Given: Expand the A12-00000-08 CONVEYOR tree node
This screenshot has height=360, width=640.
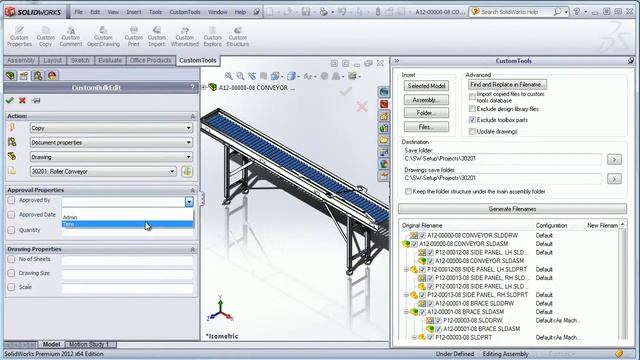Looking at the screenshot, I should coord(204,87).
